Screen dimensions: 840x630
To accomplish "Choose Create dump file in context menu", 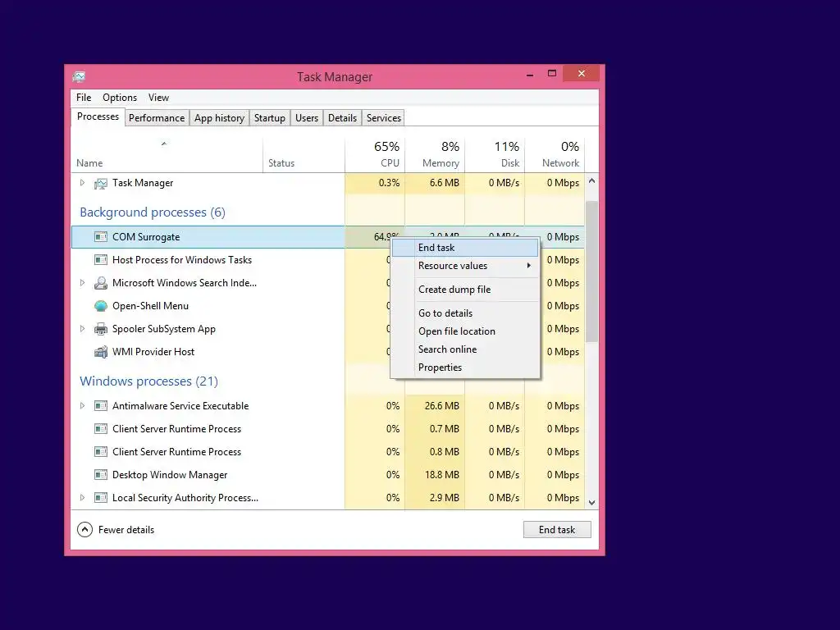I will [465, 290].
